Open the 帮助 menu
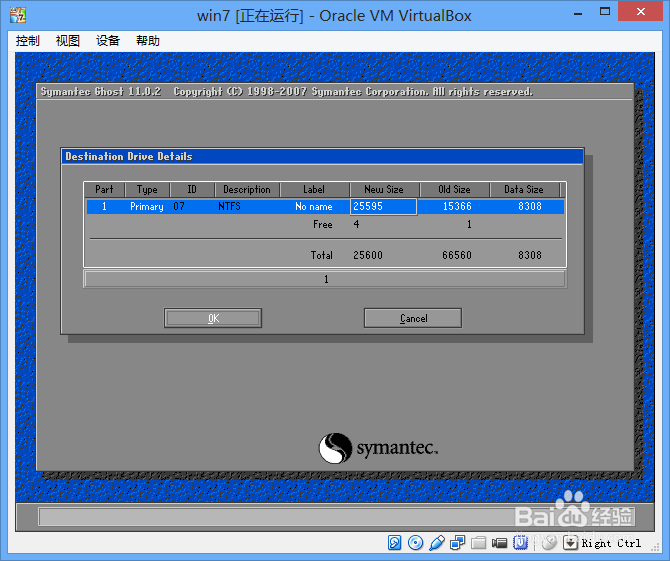 point(148,41)
